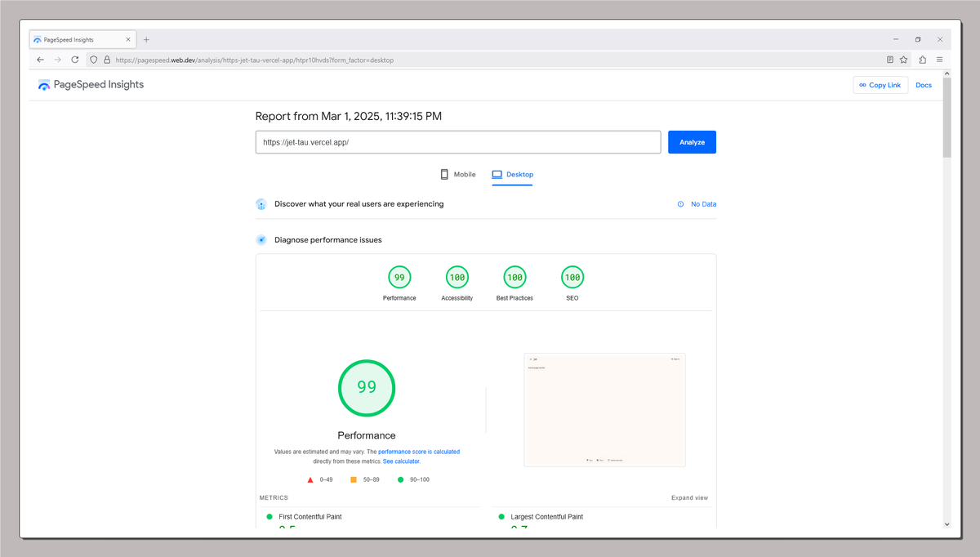
Task: Click the large 99 performance gauge
Action: [367, 387]
